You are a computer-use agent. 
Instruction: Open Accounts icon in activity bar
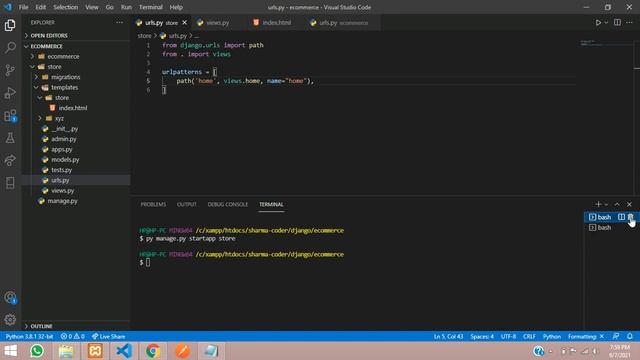(10, 298)
